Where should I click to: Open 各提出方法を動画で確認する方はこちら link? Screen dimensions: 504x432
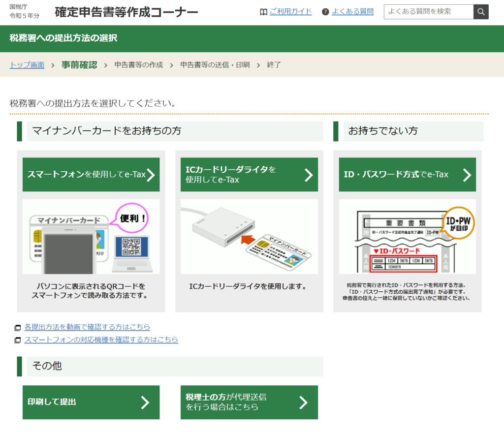87,327
